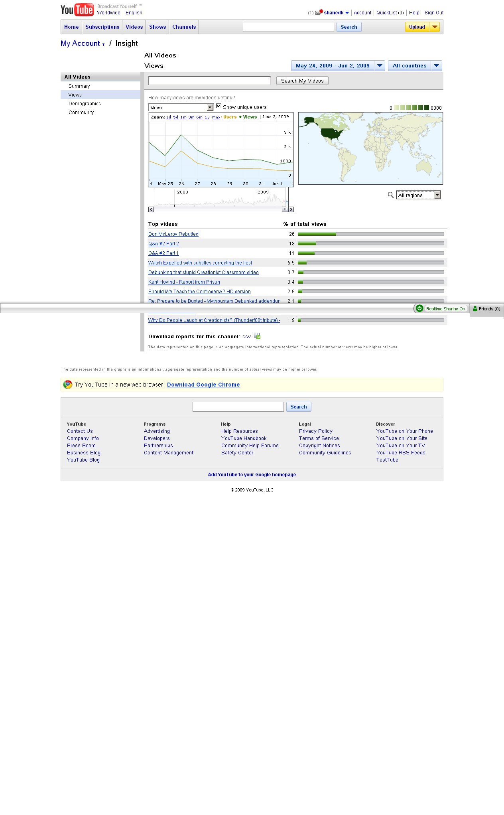Expand the Upload button arrow menu
This screenshot has height=815, width=504.
(435, 27)
